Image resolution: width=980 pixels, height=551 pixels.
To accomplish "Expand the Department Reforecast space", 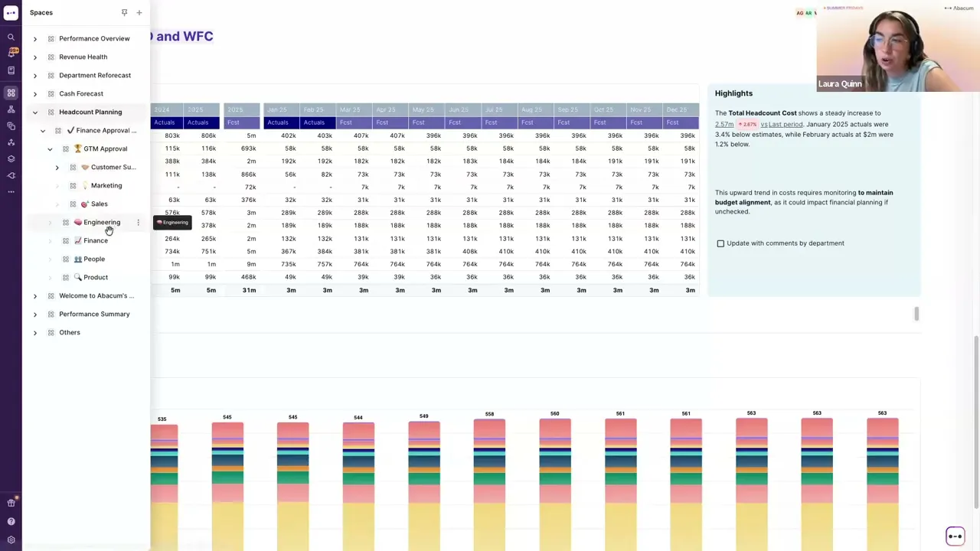I will [x=34, y=75].
